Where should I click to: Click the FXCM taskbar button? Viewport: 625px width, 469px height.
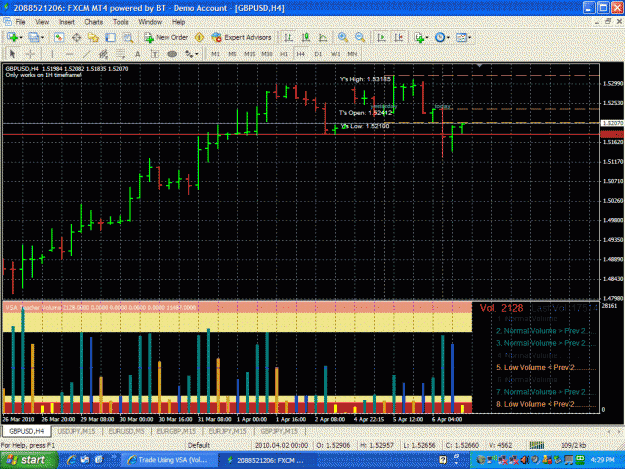[266, 460]
